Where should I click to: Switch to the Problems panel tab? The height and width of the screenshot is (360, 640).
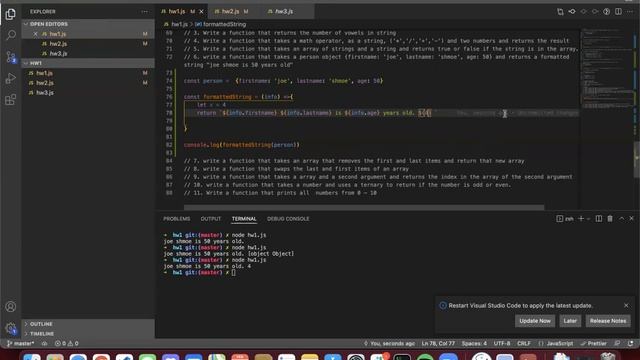tap(176, 219)
